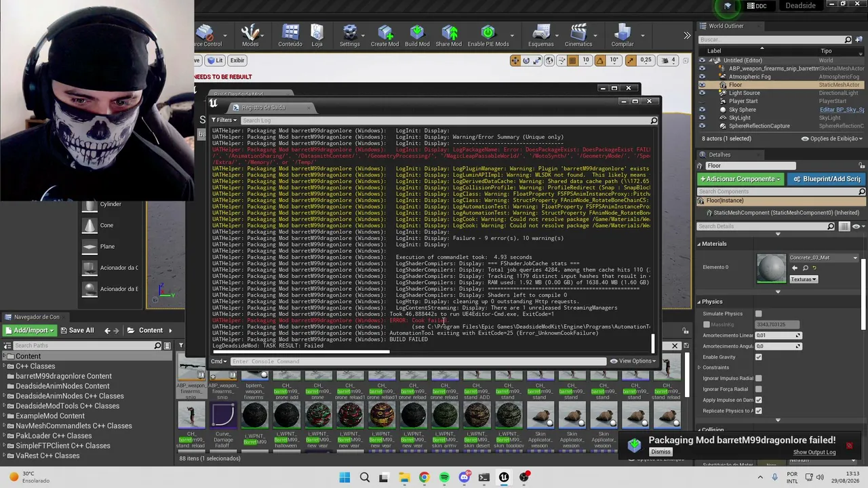Click the Compilar compile button
Viewport: 868px width, 488px height.
622,35
